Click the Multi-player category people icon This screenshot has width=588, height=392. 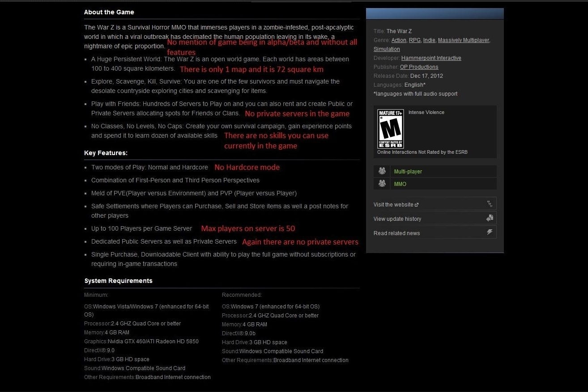382,171
